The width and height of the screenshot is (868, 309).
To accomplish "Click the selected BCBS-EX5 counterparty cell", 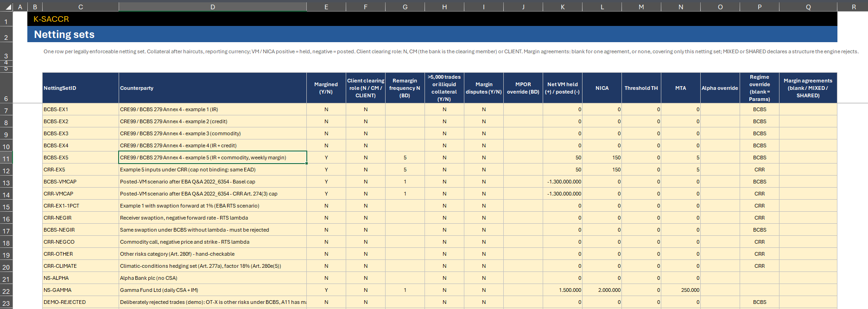I will (213, 158).
